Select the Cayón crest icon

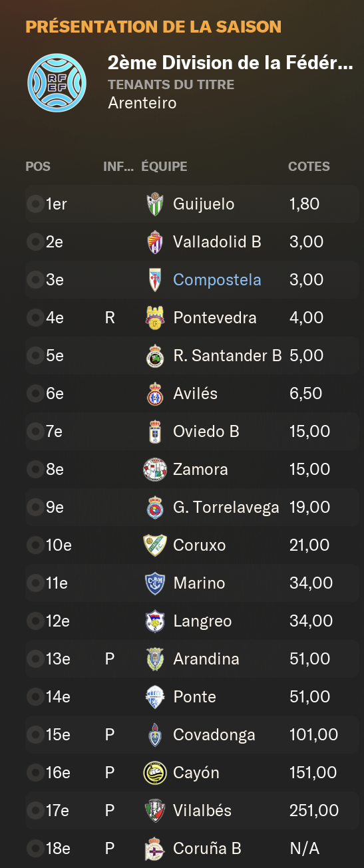tap(155, 772)
